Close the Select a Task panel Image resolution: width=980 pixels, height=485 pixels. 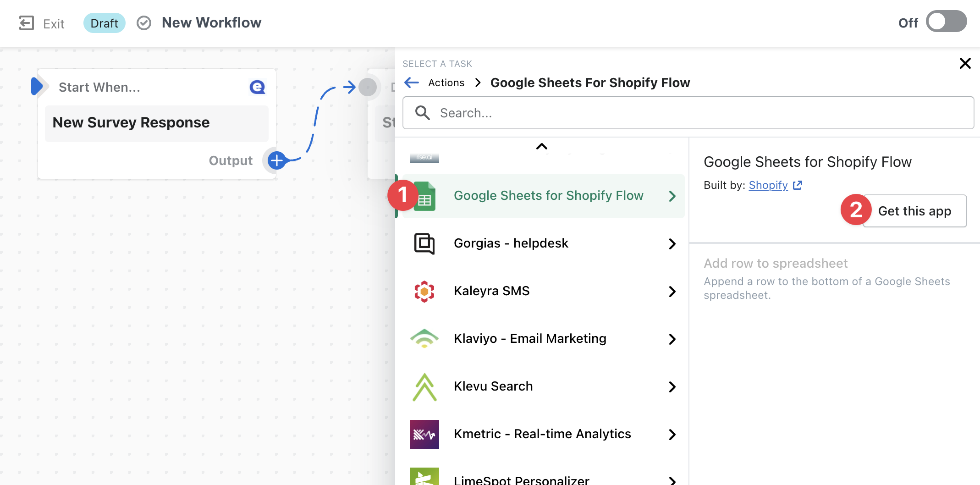click(965, 63)
